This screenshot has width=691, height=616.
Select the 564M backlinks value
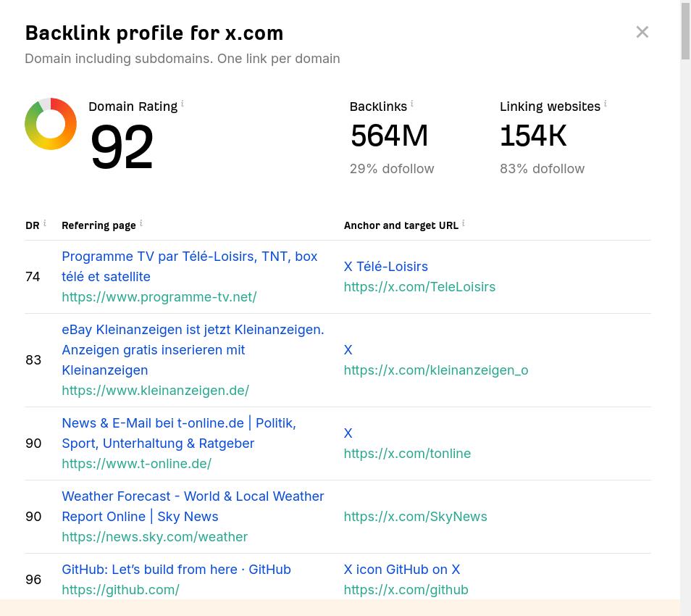pyautogui.click(x=389, y=136)
